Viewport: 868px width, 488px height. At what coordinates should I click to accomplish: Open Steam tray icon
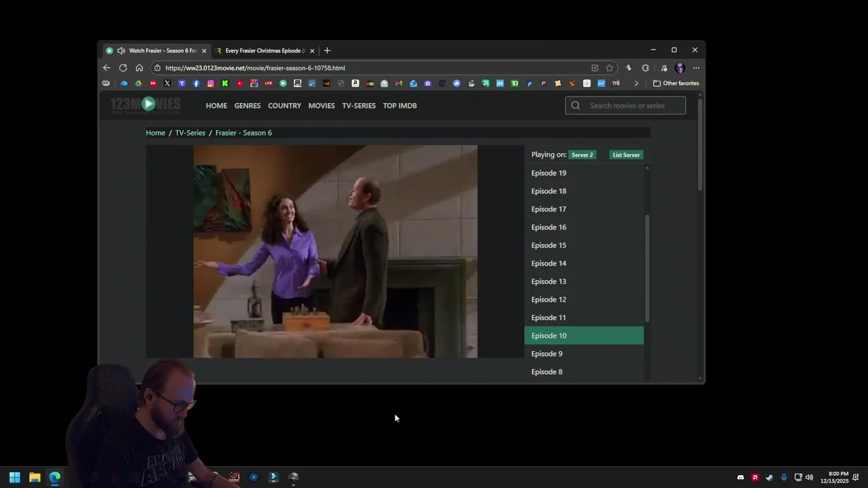pyautogui.click(x=769, y=477)
